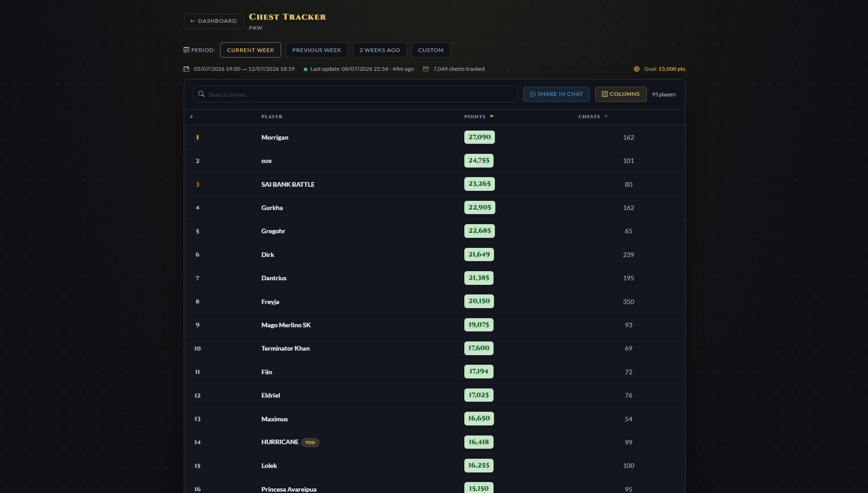This screenshot has width=868, height=493.
Task: Switch to the Previous Week period
Action: (317, 50)
